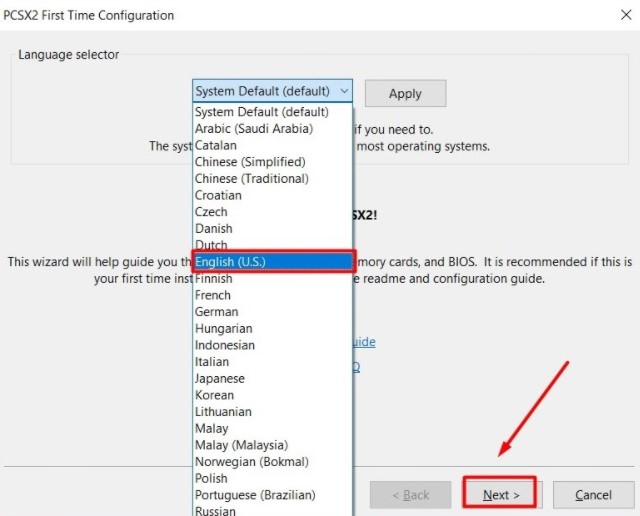
Task: Expand the language selector dropdown arrow
Action: [344, 92]
